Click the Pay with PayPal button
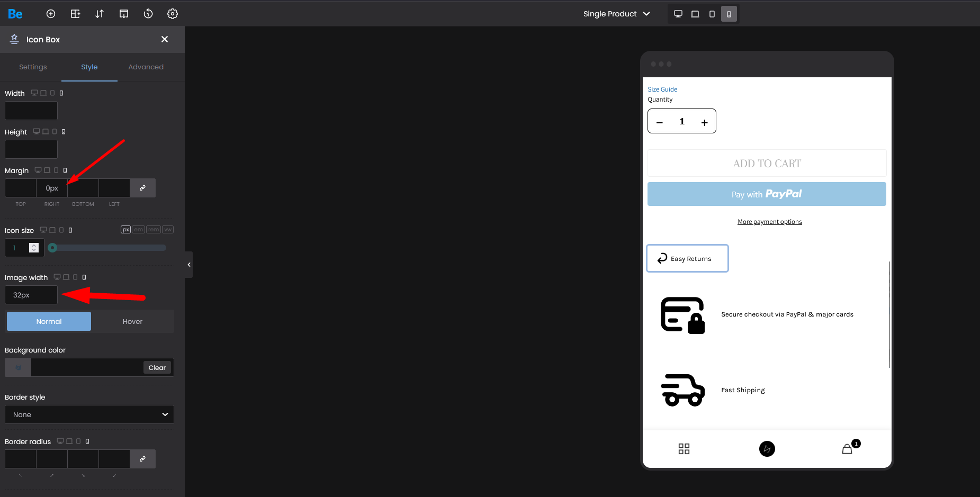Screen dimensions: 980x497 (x=767, y=194)
